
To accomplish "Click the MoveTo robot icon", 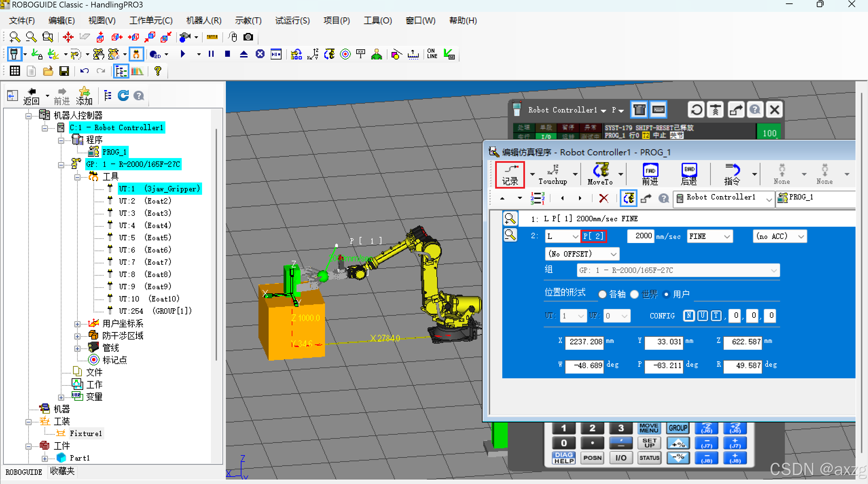I will (600, 174).
